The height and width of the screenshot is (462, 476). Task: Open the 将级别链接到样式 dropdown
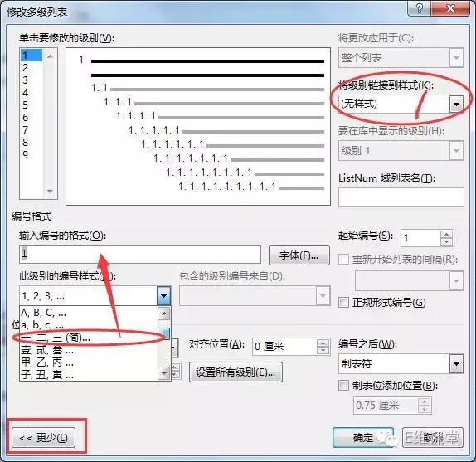pos(456,105)
